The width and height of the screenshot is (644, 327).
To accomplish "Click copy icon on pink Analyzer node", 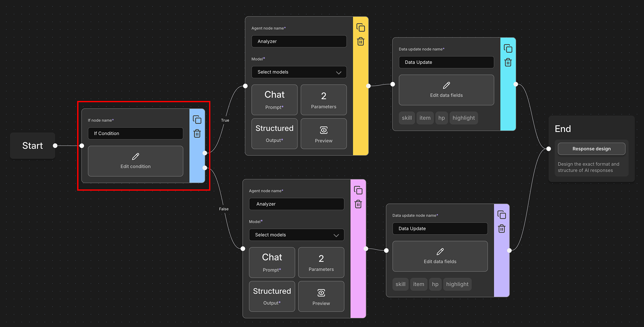I will pyautogui.click(x=358, y=190).
